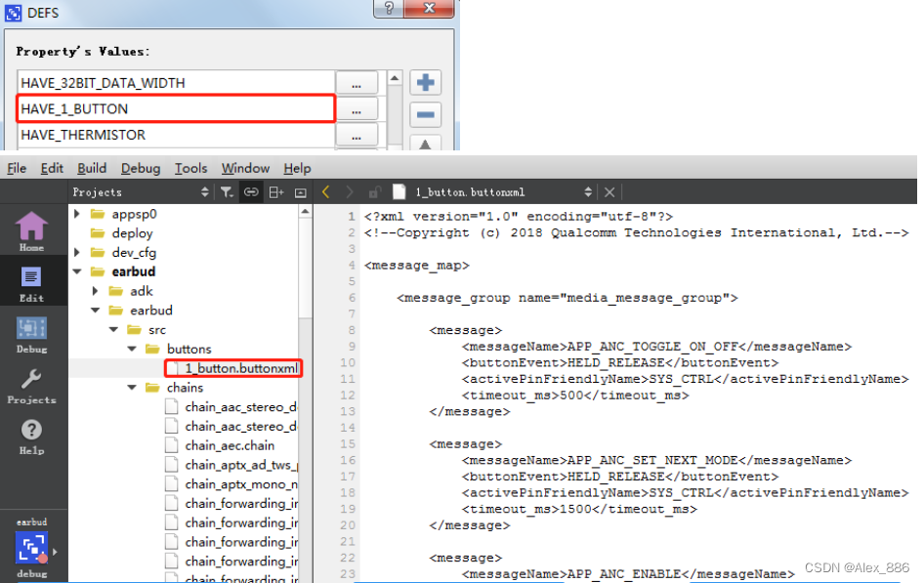Click line number 12 in editor gutter

tap(348, 396)
